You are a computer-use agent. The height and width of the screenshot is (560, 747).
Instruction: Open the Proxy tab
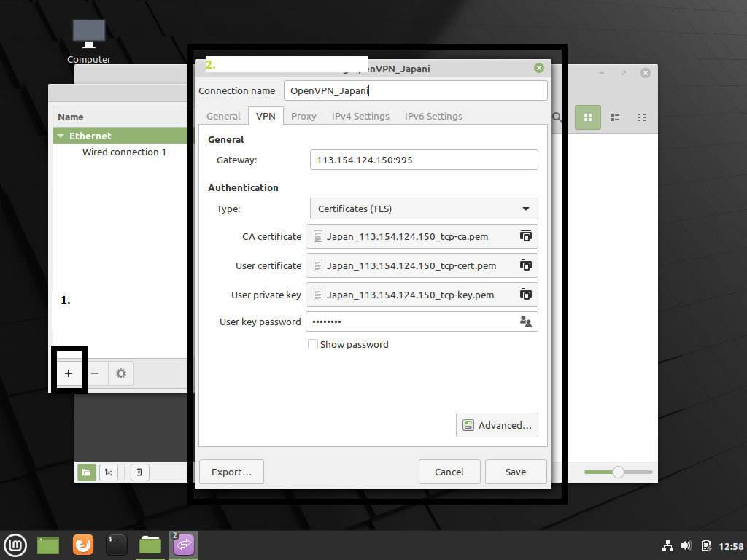[x=303, y=116]
